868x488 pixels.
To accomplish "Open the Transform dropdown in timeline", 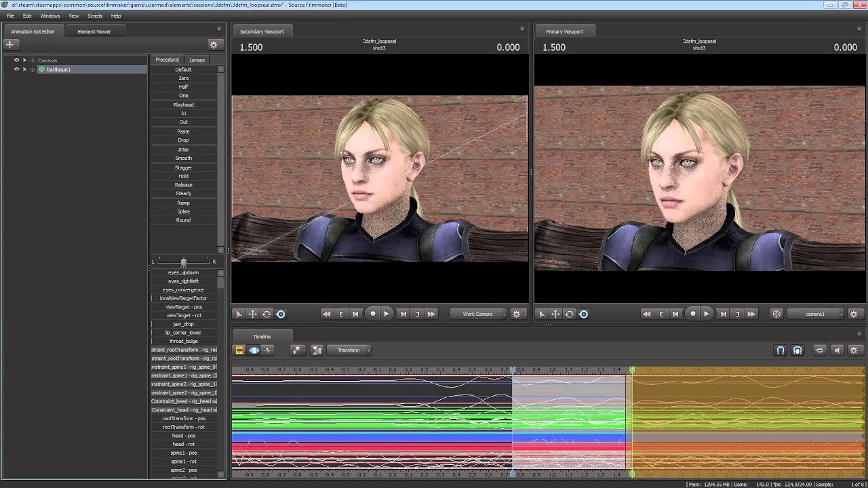I will click(x=349, y=350).
